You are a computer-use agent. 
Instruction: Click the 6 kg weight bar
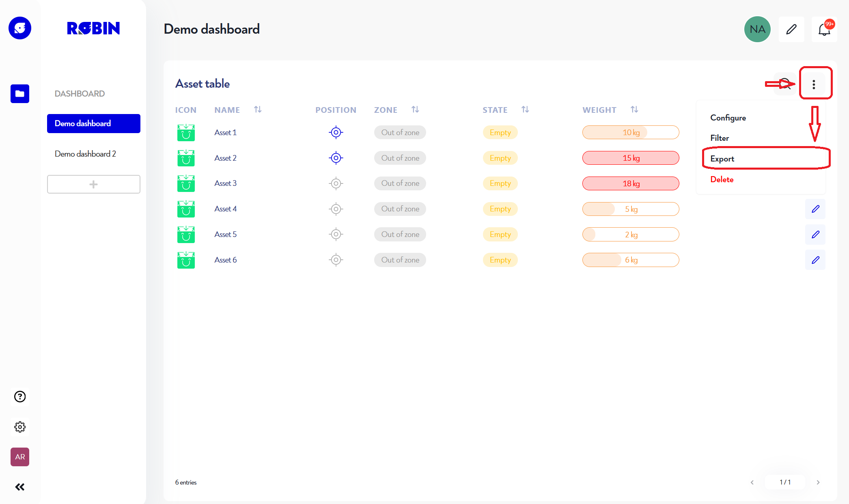click(x=631, y=260)
